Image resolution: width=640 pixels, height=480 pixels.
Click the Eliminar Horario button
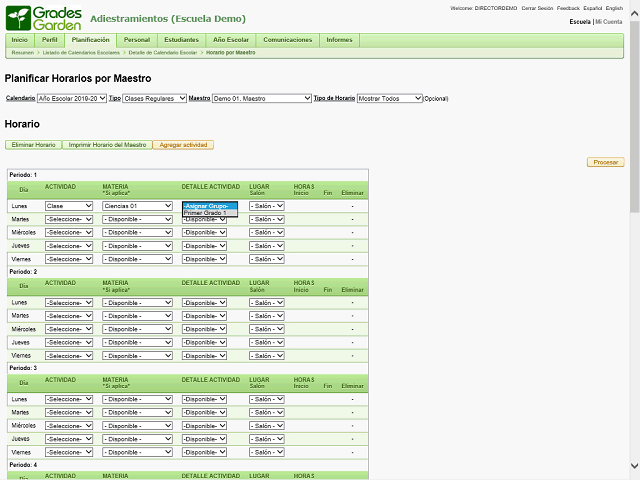tap(33, 145)
